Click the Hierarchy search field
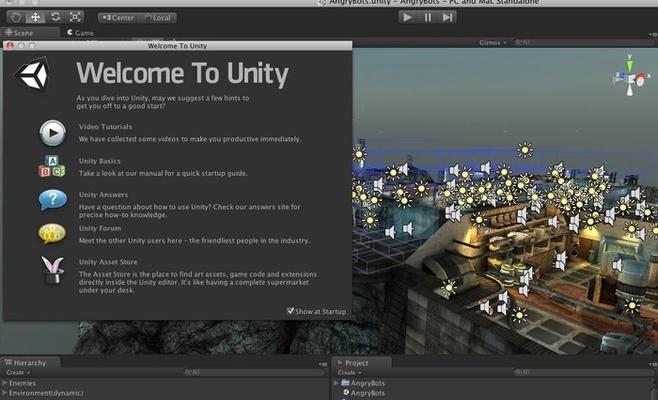 coord(255,373)
